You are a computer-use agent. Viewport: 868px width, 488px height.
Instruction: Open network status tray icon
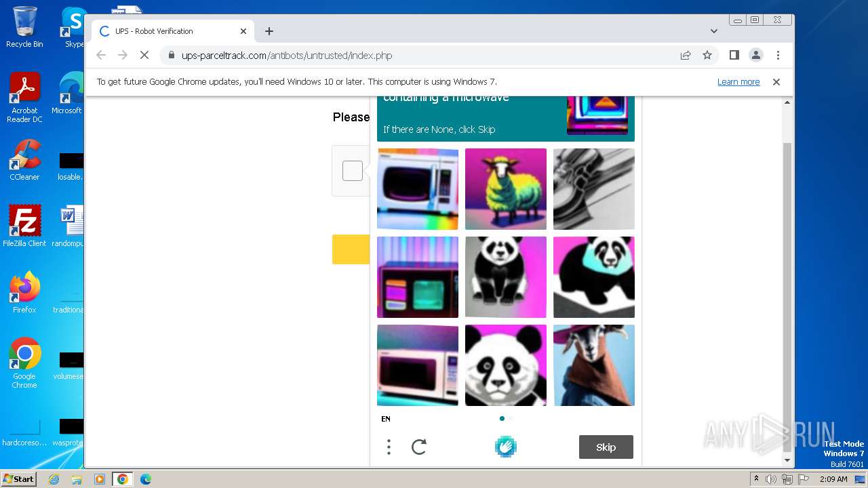click(787, 479)
